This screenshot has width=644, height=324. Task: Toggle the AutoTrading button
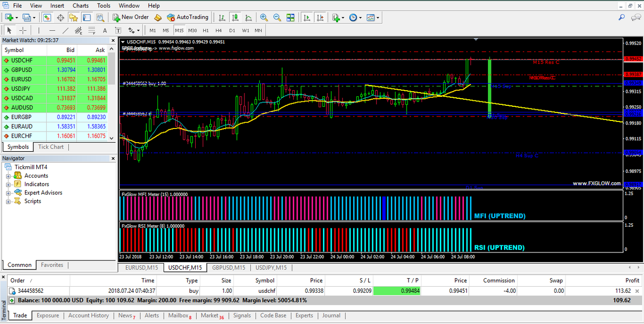point(187,17)
